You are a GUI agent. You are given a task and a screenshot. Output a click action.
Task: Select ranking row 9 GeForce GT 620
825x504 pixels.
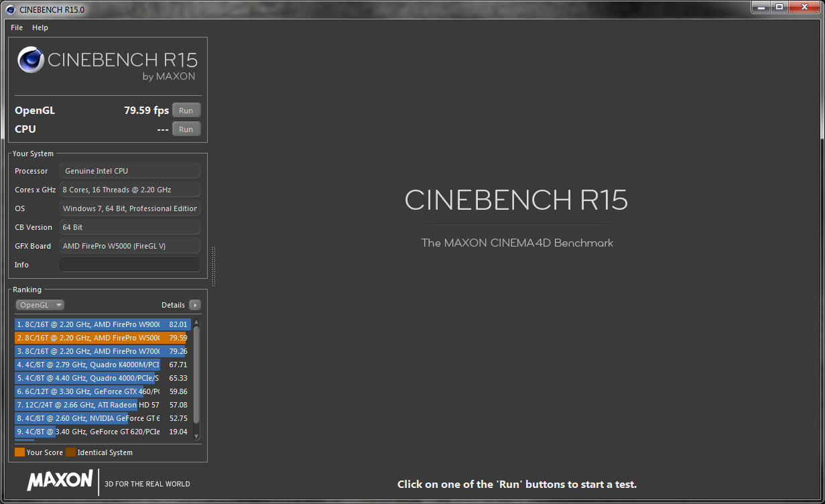pyautogui.click(x=103, y=432)
